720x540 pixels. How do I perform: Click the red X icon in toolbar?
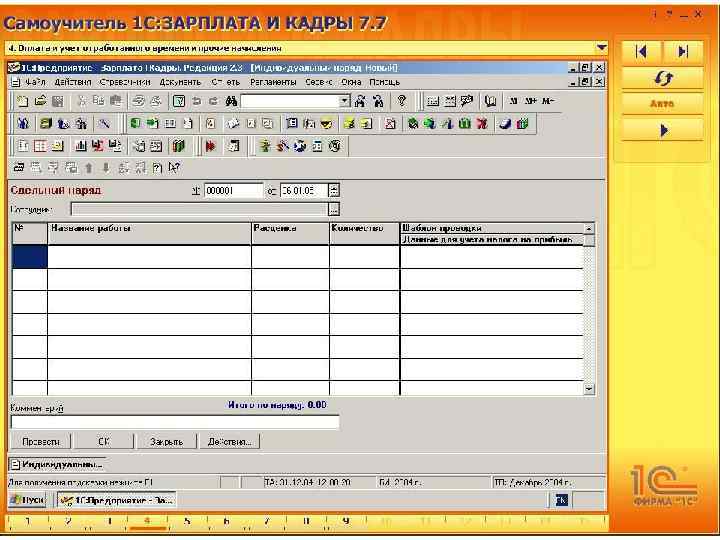coord(482,124)
